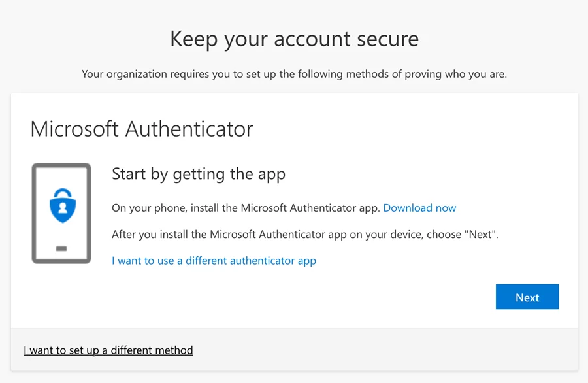The image size is (588, 383).
Task: Open 'I want to set up a different method'
Action: coord(108,350)
